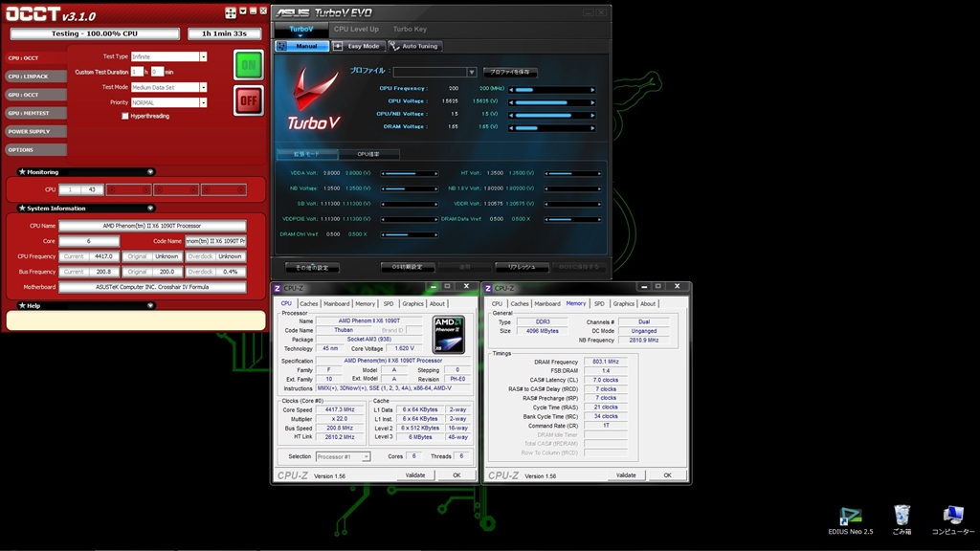Screen dimensions: 980x551
Task: Switch to CPU Level Up tab
Action: [356, 29]
